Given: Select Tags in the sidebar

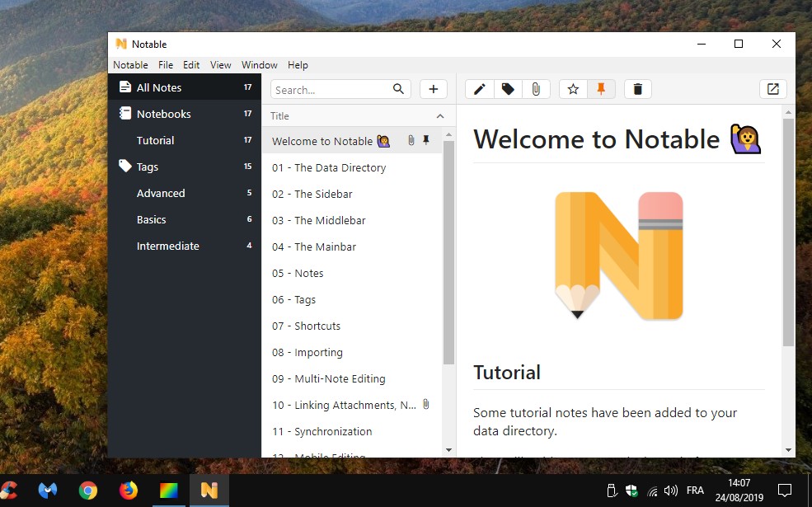Looking at the screenshot, I should click(185, 167).
